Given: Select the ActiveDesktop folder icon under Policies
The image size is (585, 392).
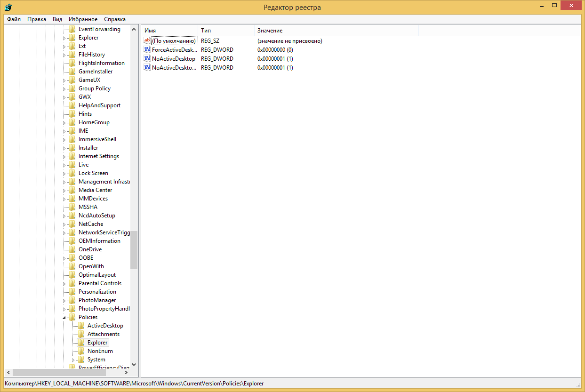Looking at the screenshot, I should point(81,326).
